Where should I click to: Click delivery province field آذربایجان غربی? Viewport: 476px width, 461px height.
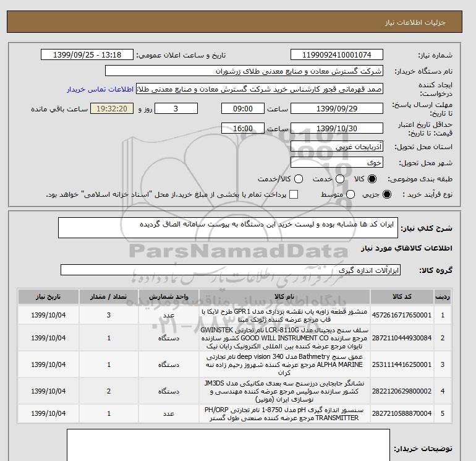pos(337,147)
